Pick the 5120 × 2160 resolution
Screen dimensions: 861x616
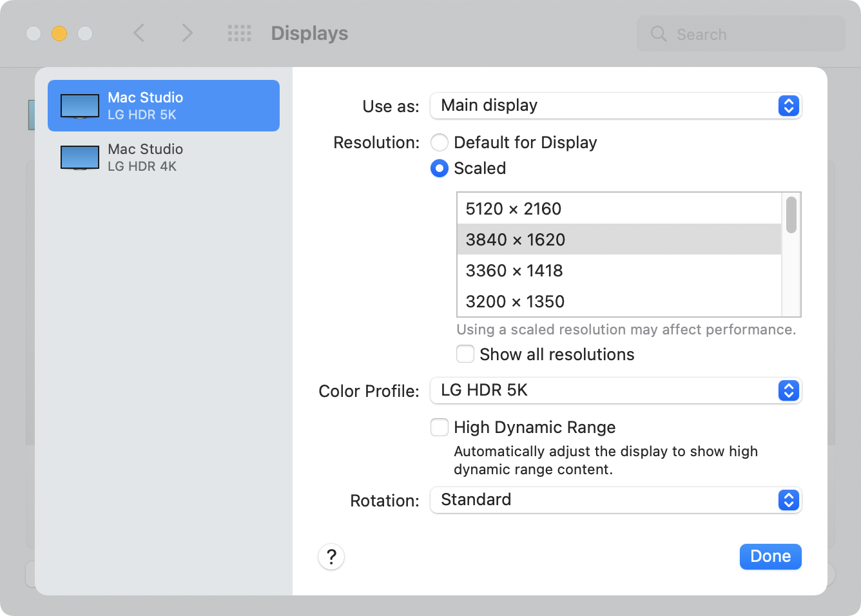pos(619,209)
